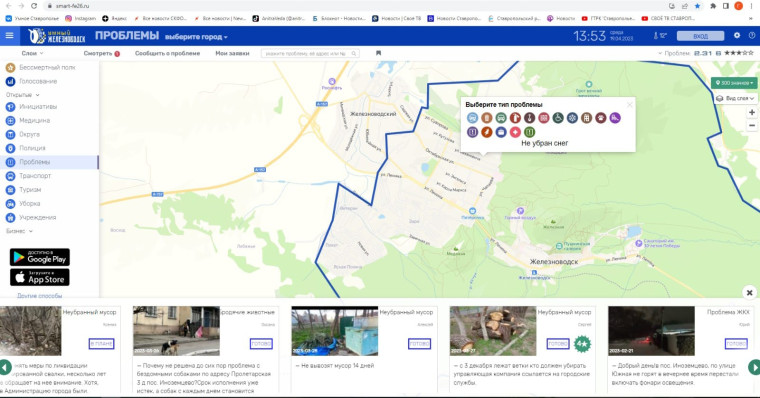Click the Google Play download badge
The image size is (760, 398).
[x=40, y=257]
